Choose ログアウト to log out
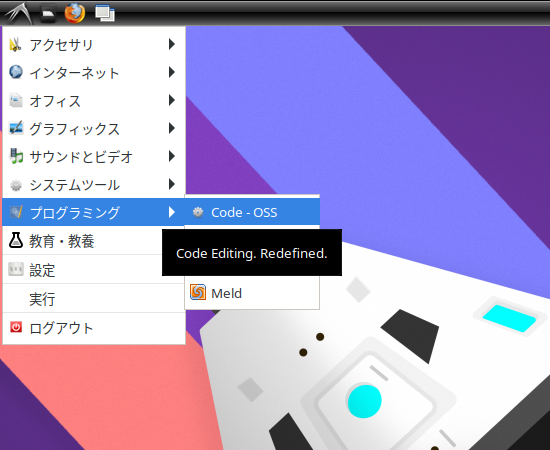The width and height of the screenshot is (550, 450). tap(94, 328)
